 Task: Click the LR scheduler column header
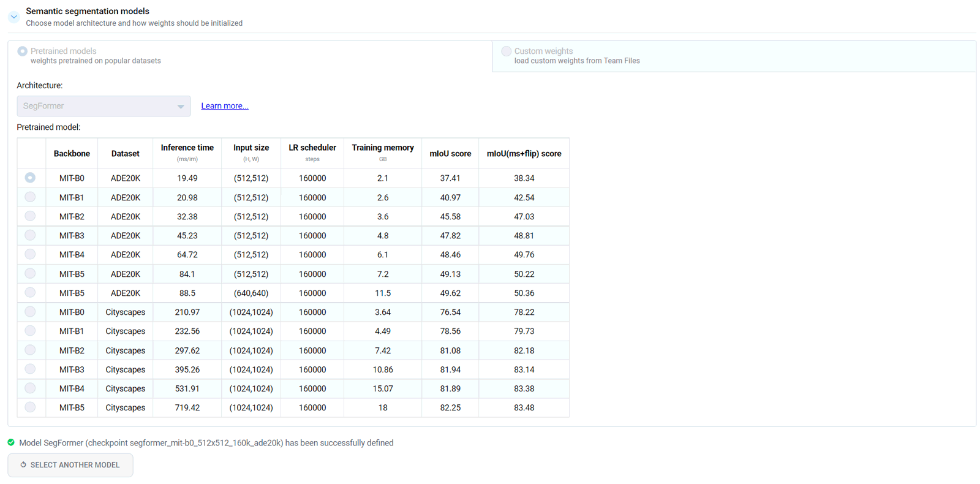tap(312, 154)
